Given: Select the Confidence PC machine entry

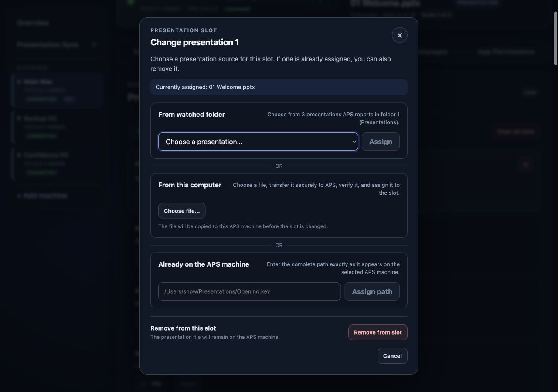Looking at the screenshot, I should 58,164.
